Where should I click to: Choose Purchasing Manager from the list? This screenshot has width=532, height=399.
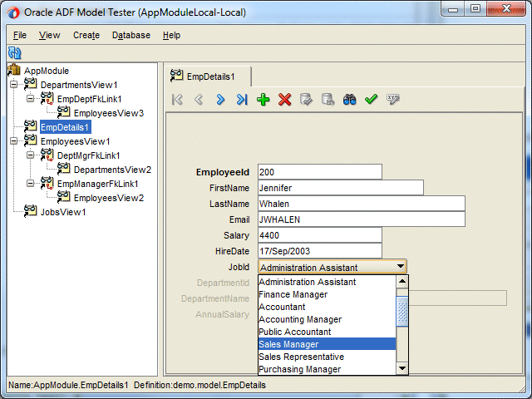[327, 369]
